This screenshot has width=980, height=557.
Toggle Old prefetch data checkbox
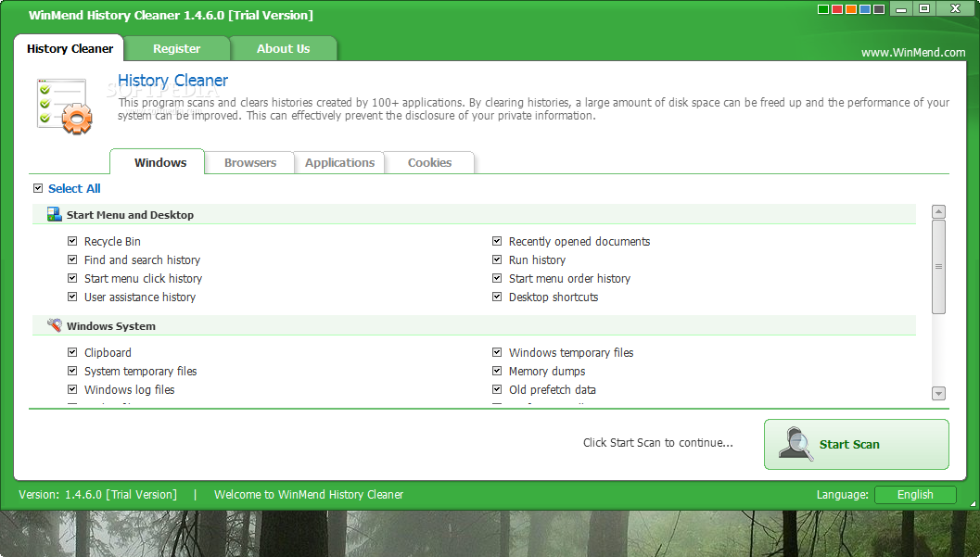[497, 389]
